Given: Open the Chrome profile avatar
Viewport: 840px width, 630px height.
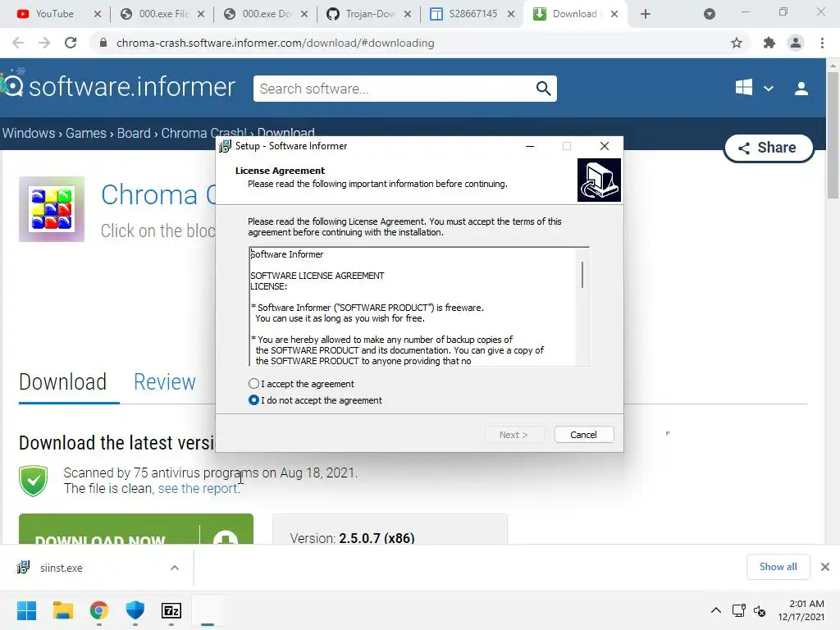Looking at the screenshot, I should [796, 43].
